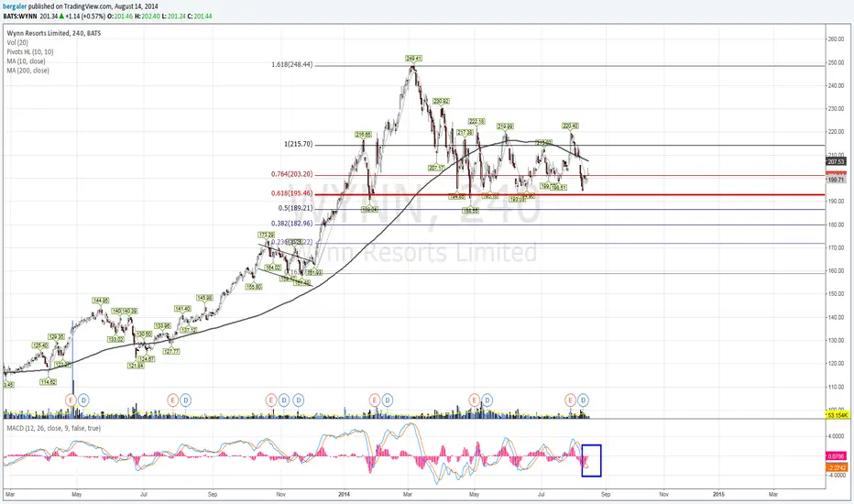Viewport: 854px width, 504px height.
Task: Click the 160.00 price scale label
Action: coord(837,271)
